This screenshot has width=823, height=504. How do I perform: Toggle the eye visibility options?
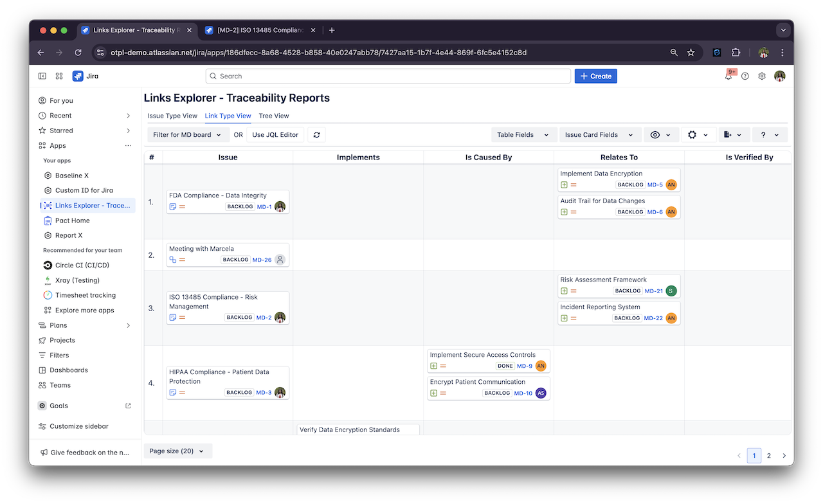click(660, 135)
